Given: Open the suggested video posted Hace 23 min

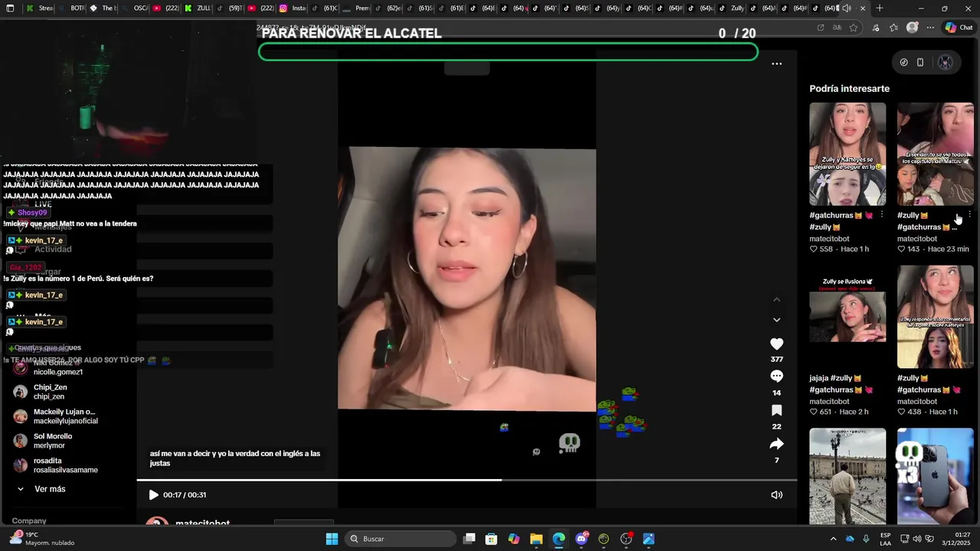Looking at the screenshot, I should 936,154.
